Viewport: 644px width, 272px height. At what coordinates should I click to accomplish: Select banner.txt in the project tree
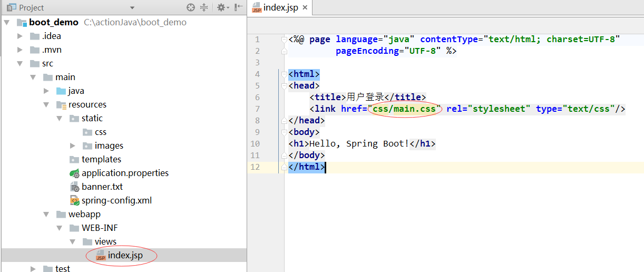click(102, 187)
